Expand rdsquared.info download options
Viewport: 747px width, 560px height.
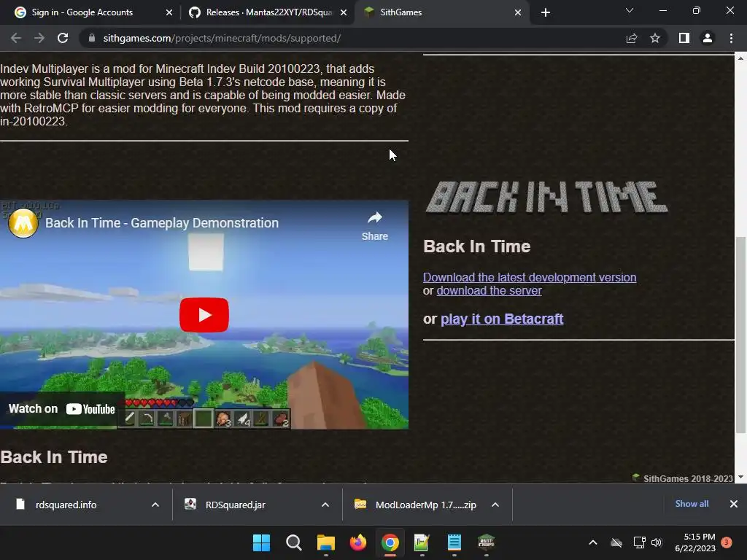click(x=155, y=505)
